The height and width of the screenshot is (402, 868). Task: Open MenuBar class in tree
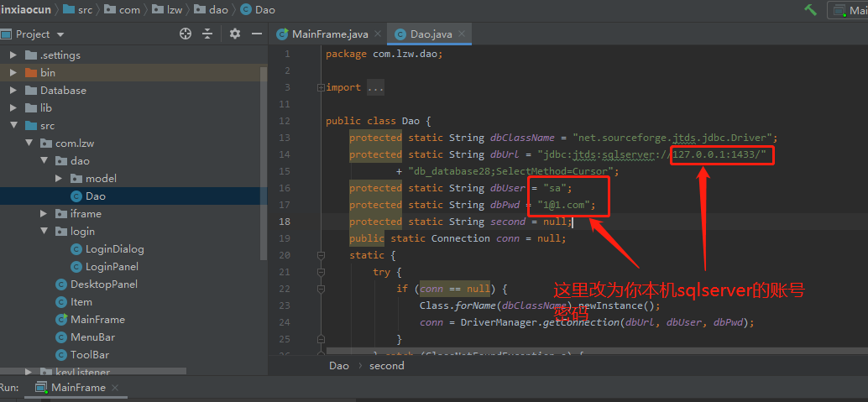point(92,337)
